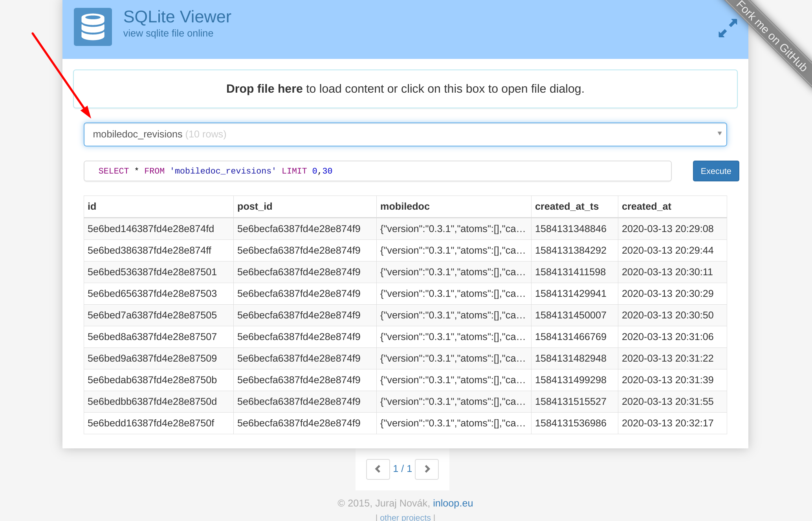Click date cell 2020-03-13 20:32:17
This screenshot has height=521, width=812.
(x=672, y=423)
